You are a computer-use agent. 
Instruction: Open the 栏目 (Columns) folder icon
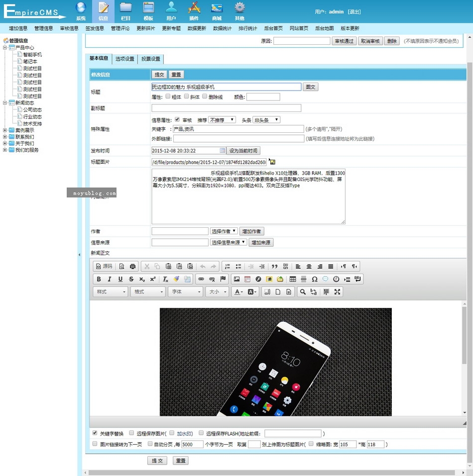point(125,11)
